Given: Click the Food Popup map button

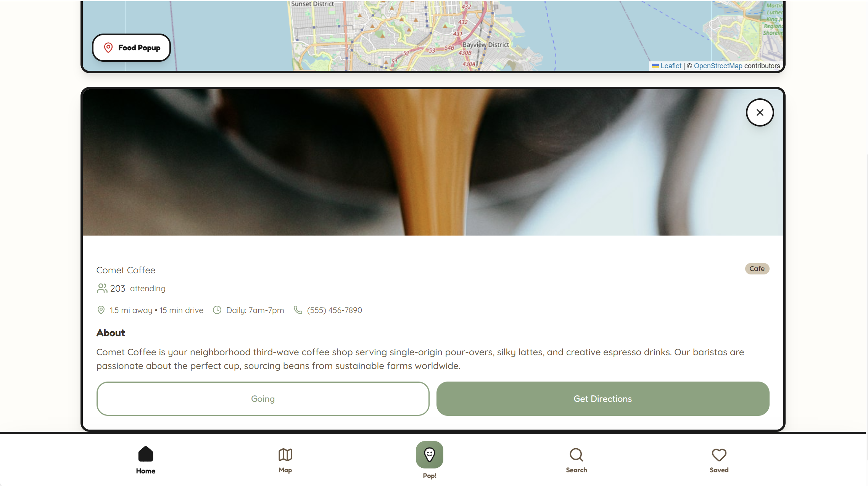Looking at the screenshot, I should (x=132, y=48).
